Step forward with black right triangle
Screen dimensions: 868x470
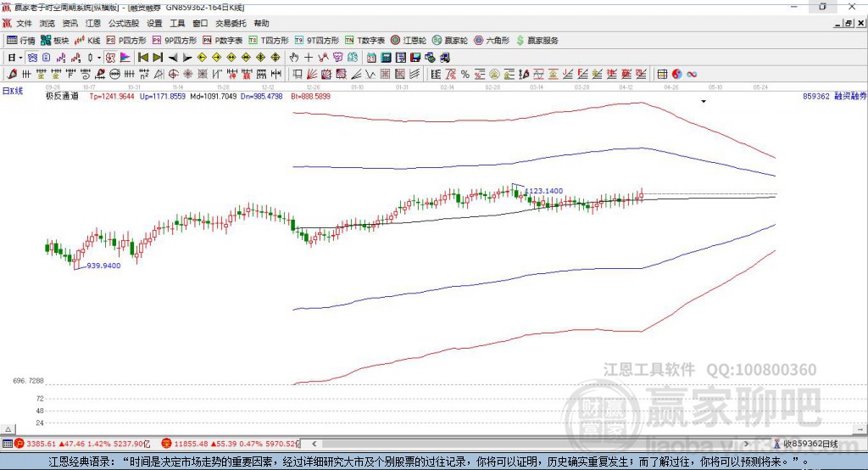click(187, 58)
